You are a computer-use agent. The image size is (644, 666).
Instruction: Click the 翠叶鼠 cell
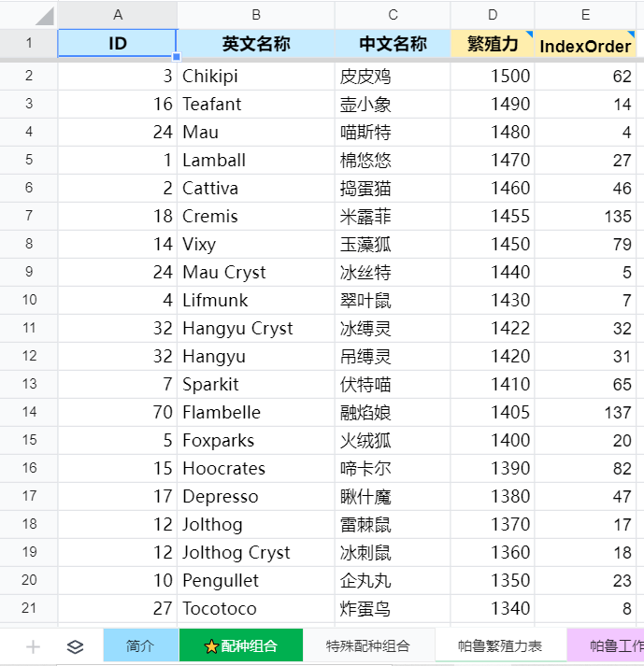(393, 300)
